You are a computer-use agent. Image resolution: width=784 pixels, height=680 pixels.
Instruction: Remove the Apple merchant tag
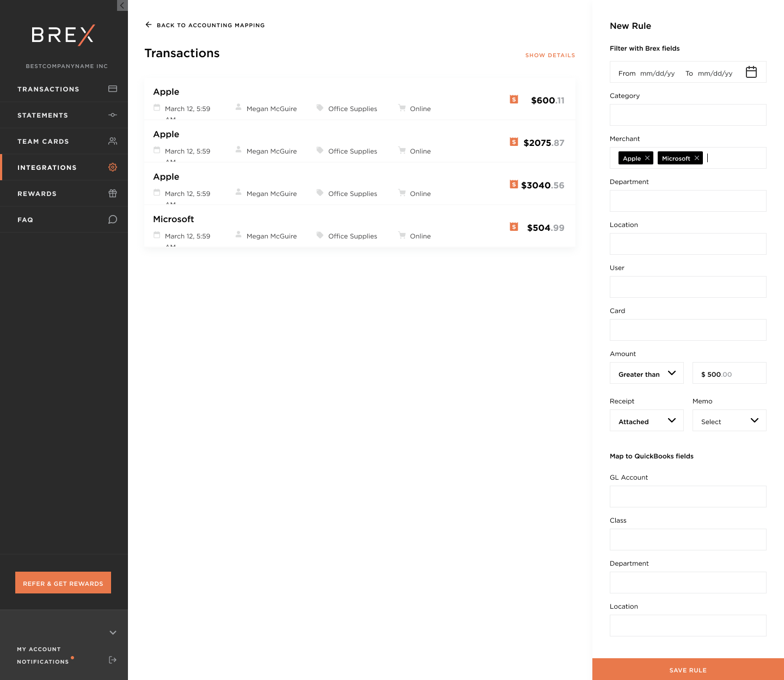(x=647, y=158)
